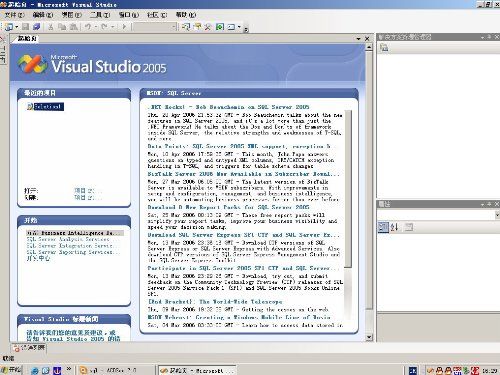Click the green Start Page toolbar icon

click(220, 27)
